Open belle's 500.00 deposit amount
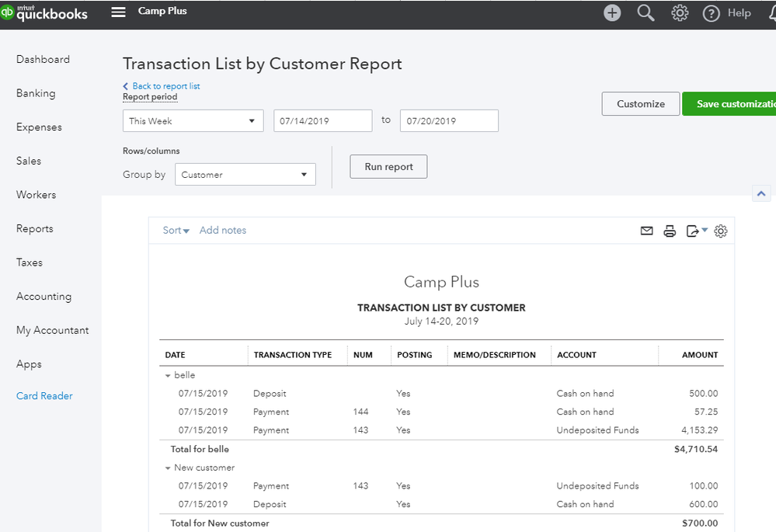 (x=703, y=394)
